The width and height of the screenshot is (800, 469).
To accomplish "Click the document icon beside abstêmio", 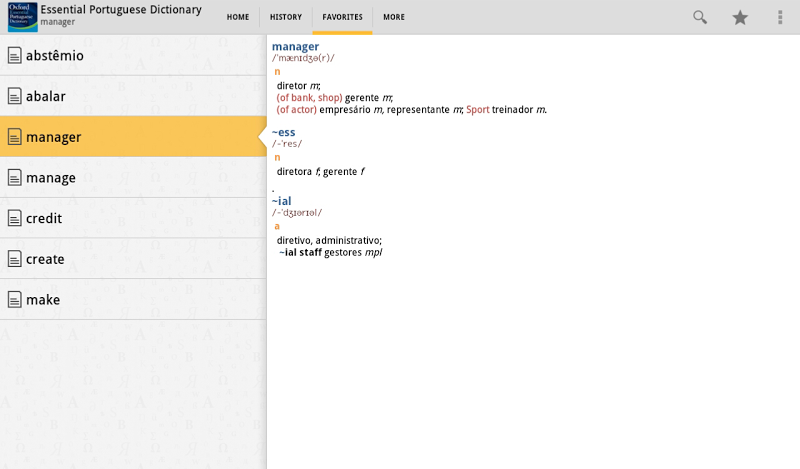I will [x=14, y=55].
